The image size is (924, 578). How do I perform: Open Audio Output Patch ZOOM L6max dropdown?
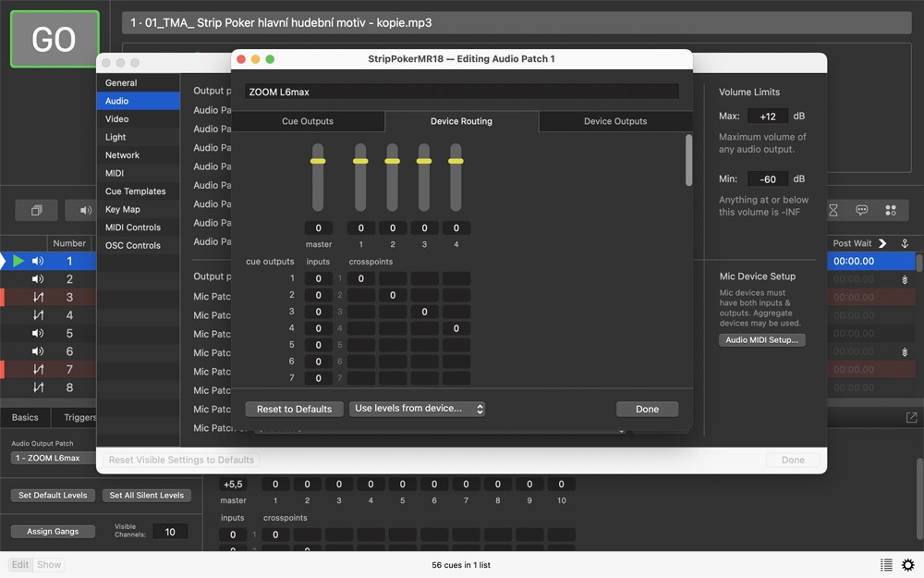[x=51, y=458]
